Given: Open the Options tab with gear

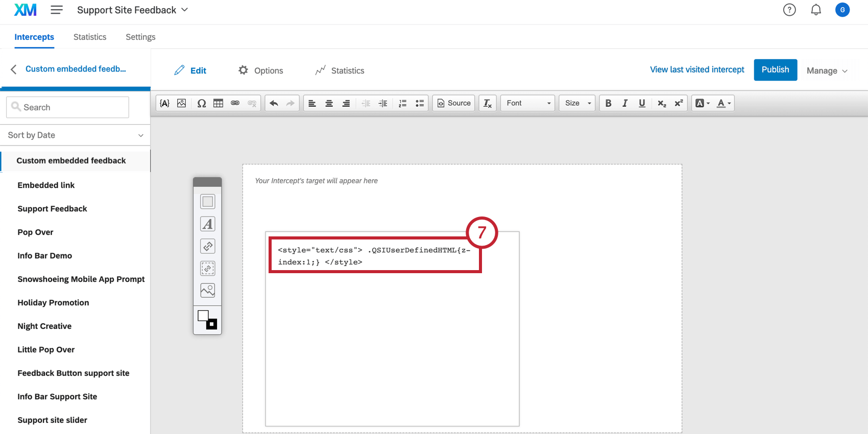Looking at the screenshot, I should pyautogui.click(x=260, y=70).
